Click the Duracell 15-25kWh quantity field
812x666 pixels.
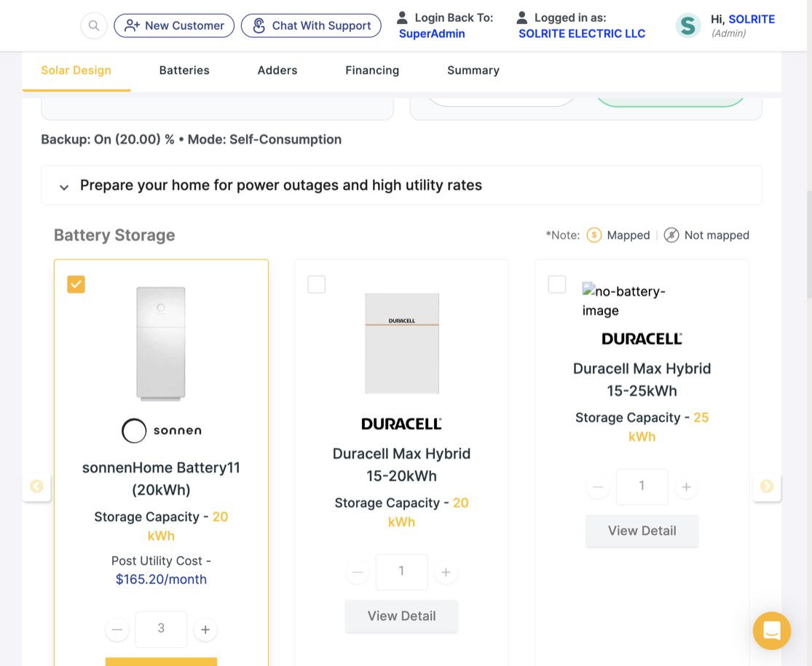[642, 487]
